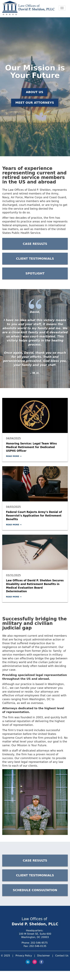This screenshot has width=70, height=980.
Task: Open the pen and paper article image
Action: click(35, 552)
